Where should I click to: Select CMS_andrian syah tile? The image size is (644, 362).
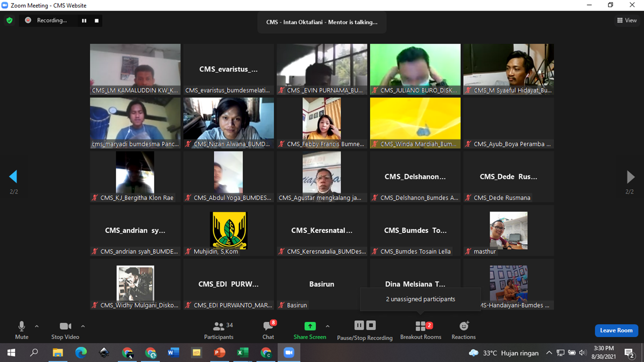click(x=135, y=230)
